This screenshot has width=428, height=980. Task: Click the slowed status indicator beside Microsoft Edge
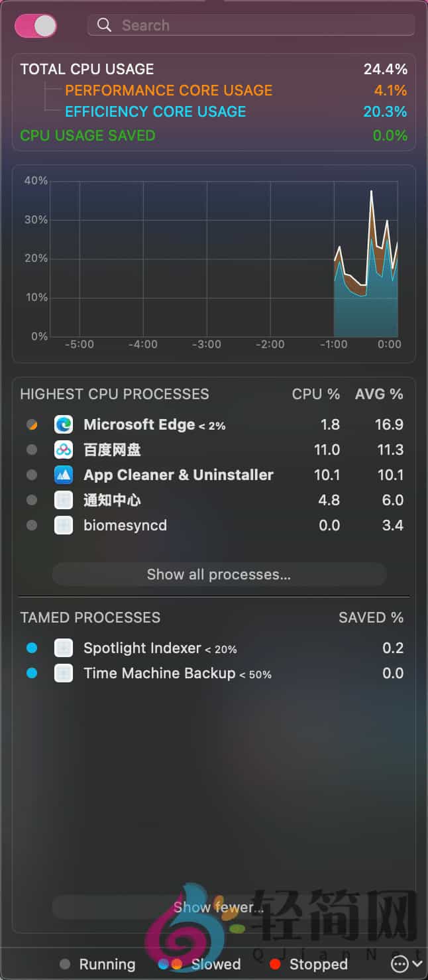pos(31,424)
